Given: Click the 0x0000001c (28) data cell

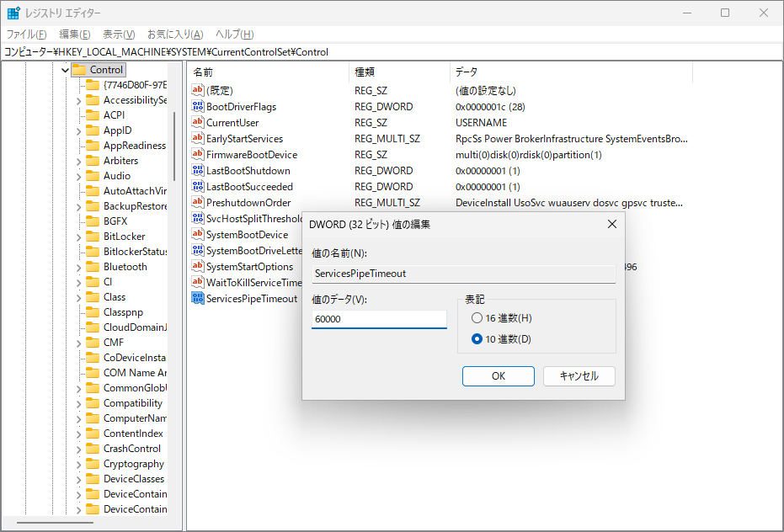Looking at the screenshot, I should pyautogui.click(x=490, y=107).
